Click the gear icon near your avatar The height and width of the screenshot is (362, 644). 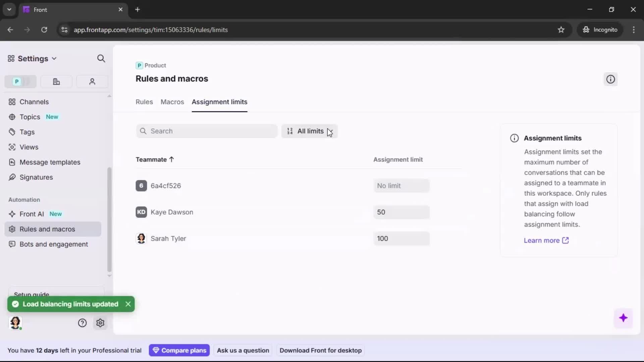click(100, 322)
